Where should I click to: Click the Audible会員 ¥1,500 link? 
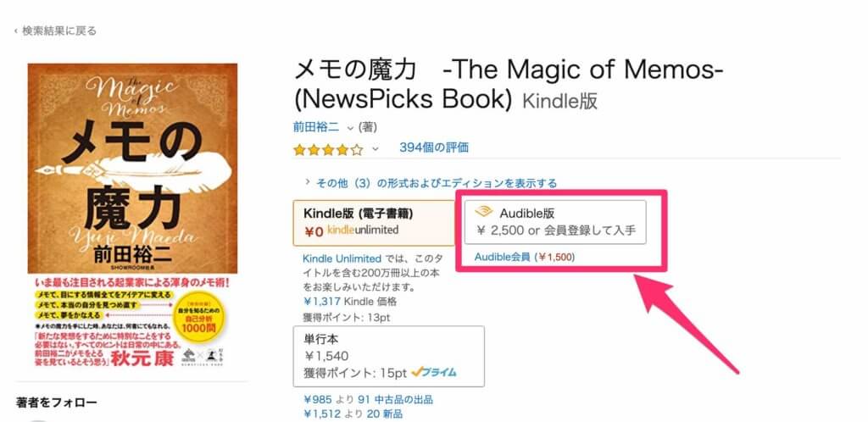525,257
